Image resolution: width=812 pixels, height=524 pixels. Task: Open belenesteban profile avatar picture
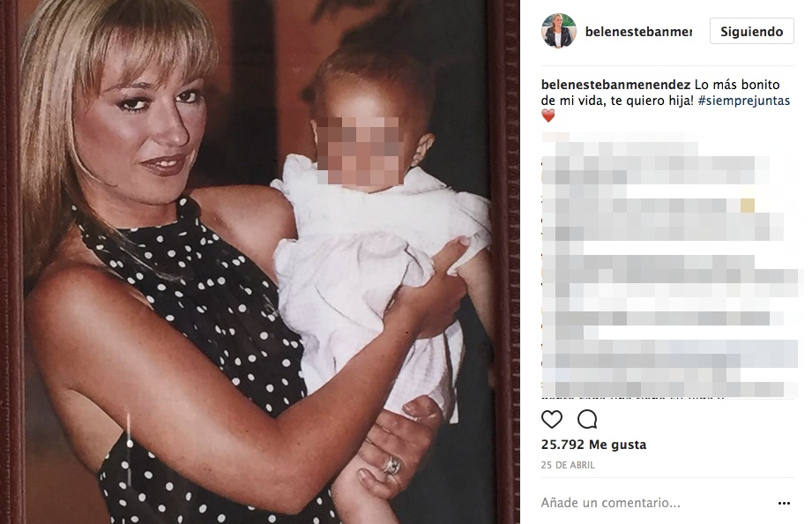559,31
